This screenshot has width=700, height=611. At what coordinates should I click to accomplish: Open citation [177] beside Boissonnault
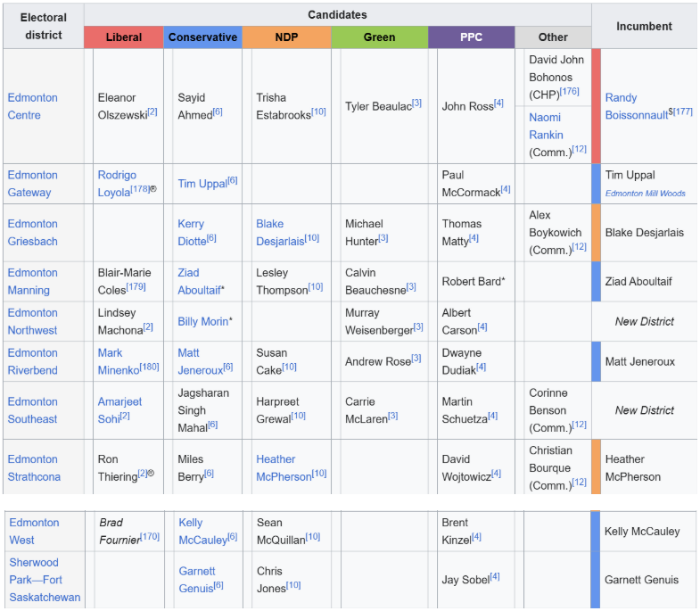point(683,111)
